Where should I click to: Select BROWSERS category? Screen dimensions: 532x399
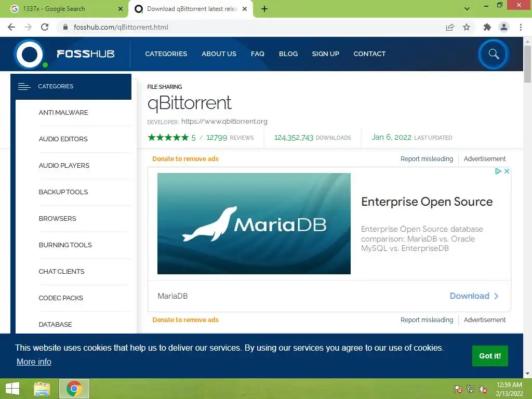click(x=57, y=219)
